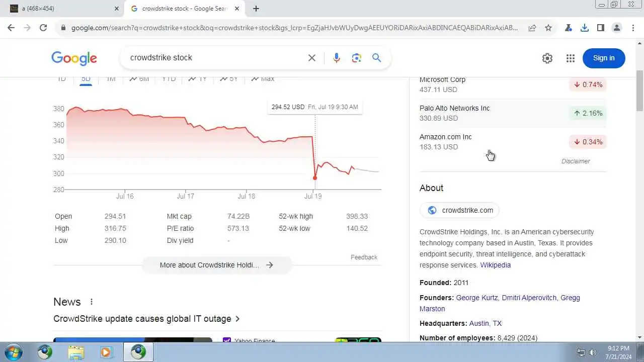Image resolution: width=644 pixels, height=362 pixels.
Task: Clear the search box with X
Action: pos(312,58)
